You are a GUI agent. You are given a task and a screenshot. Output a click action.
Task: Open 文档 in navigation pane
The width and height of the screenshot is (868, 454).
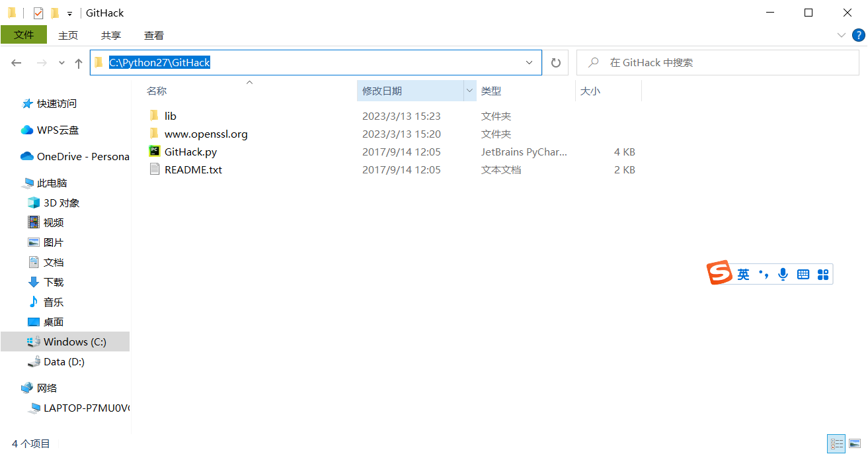click(x=54, y=263)
